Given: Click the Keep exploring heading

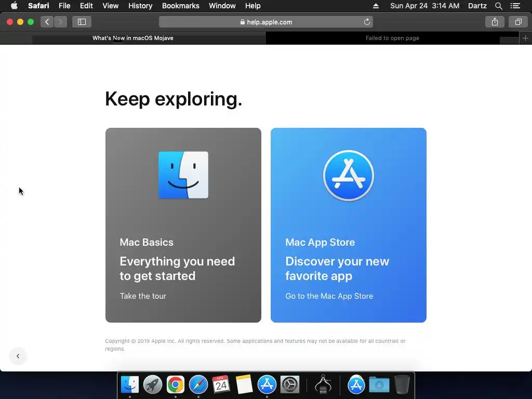Looking at the screenshot, I should (x=174, y=99).
